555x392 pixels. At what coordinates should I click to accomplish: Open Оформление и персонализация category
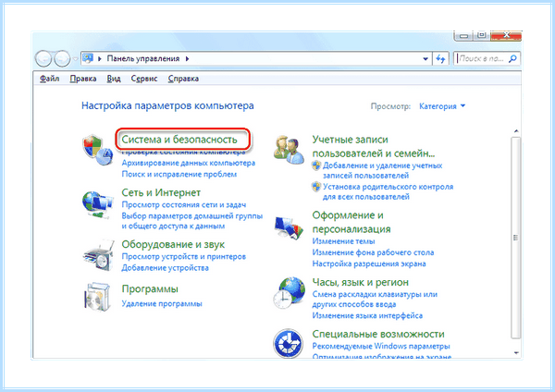tap(351, 222)
